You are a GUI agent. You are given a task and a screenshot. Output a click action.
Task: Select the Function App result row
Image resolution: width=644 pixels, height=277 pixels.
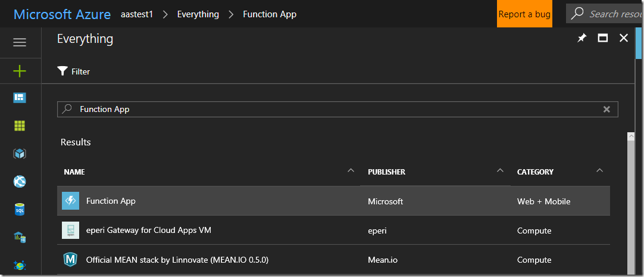click(x=111, y=201)
